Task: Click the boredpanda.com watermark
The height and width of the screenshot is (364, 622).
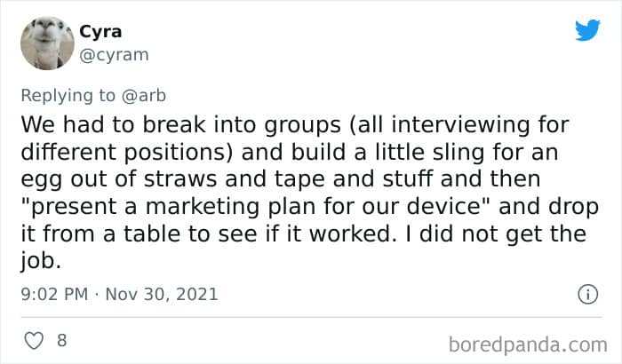Action: click(x=528, y=344)
